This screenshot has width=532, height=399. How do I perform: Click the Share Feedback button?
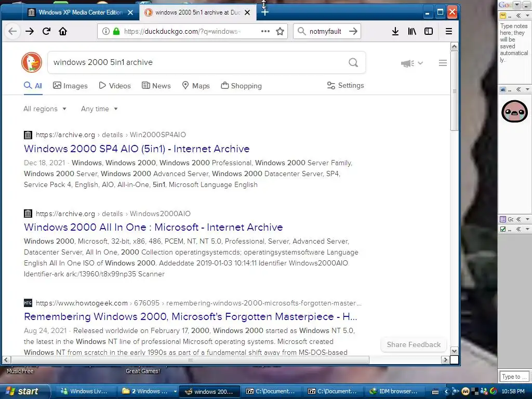pos(414,345)
